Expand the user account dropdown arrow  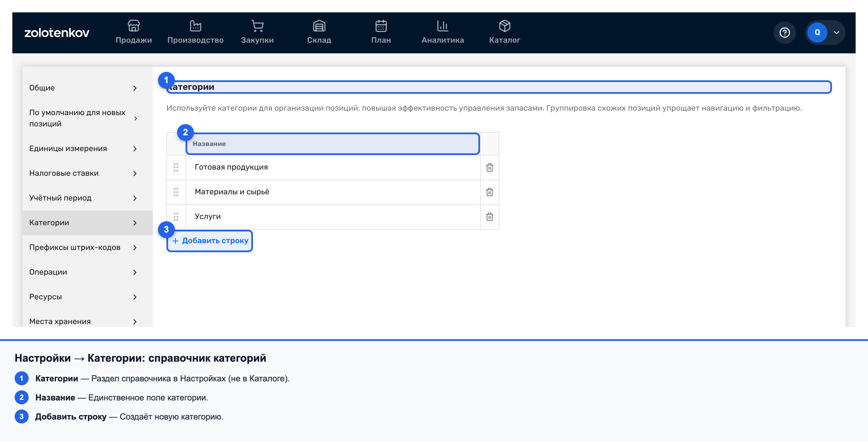(836, 33)
